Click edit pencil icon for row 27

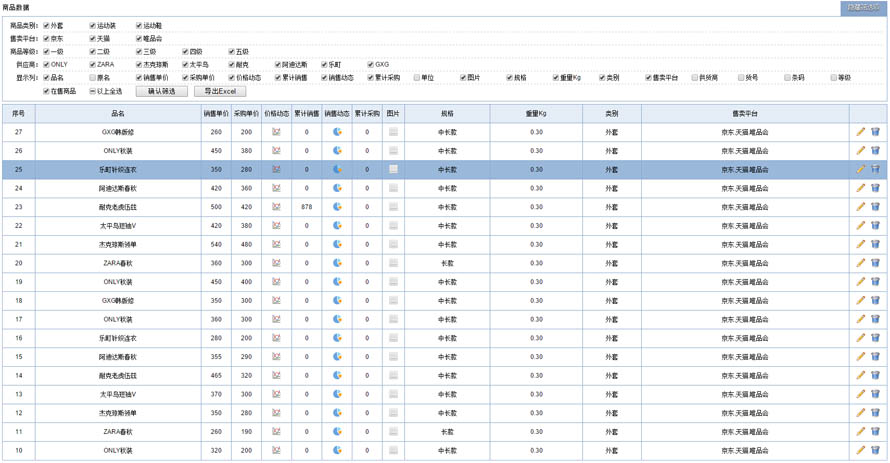tap(861, 132)
